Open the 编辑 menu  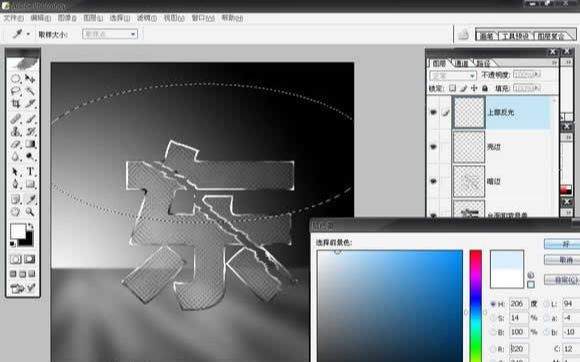pyautogui.click(x=40, y=18)
